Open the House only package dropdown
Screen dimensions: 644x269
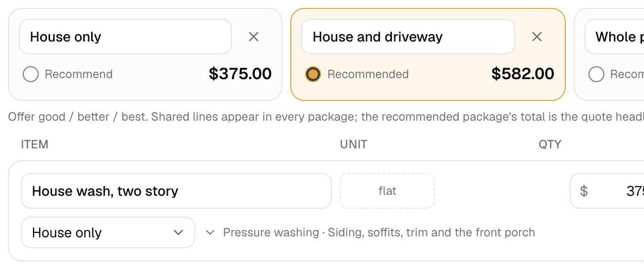coord(108,232)
